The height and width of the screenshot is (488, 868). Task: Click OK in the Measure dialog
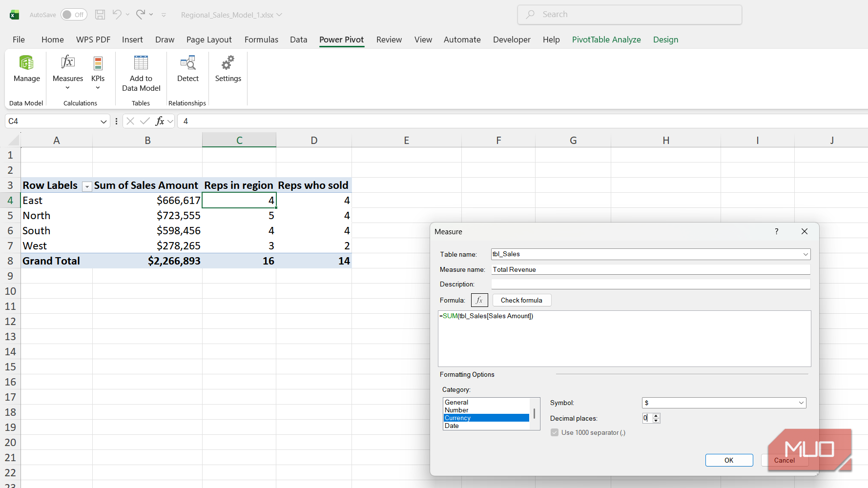pyautogui.click(x=729, y=460)
